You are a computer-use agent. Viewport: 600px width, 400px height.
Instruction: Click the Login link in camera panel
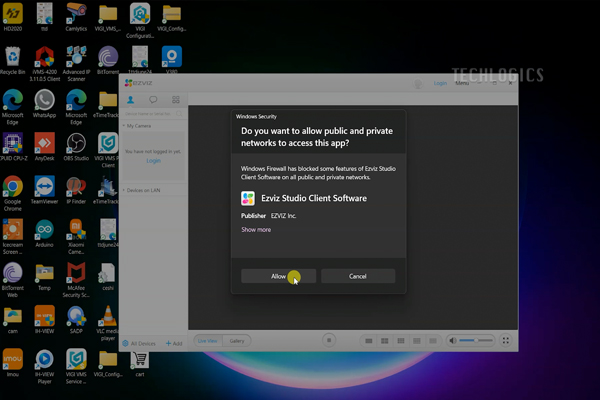tap(153, 161)
